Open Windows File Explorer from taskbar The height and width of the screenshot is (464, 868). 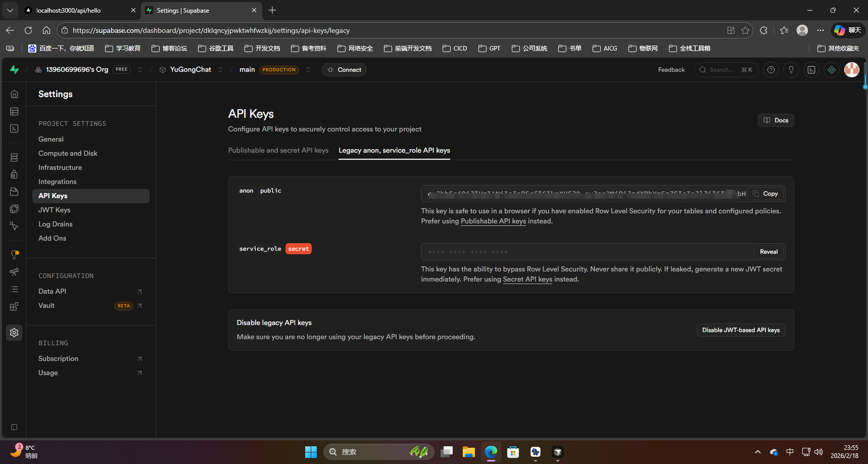[469, 452]
